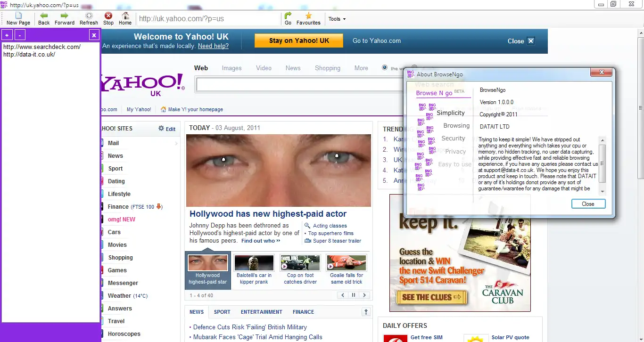Close About BrowseNgo dialog via Close

click(x=588, y=204)
